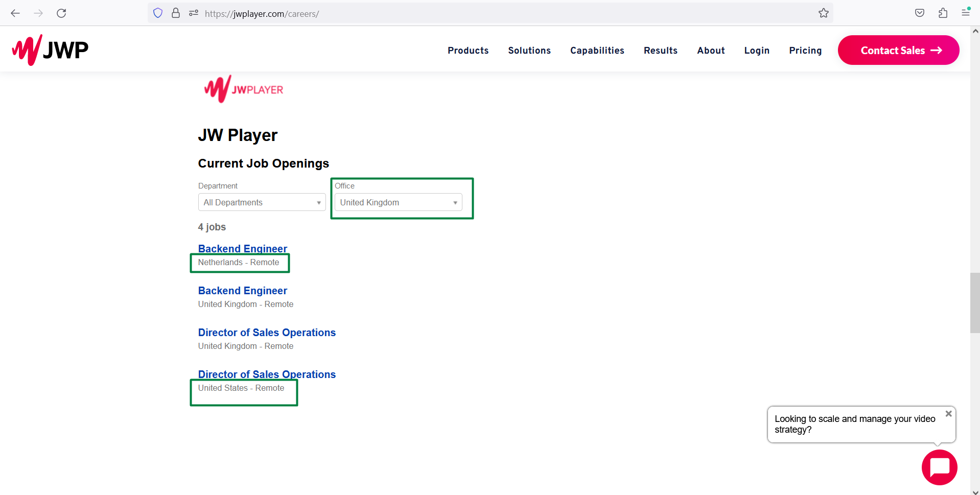
Task: Click the '4 jobs' count text
Action: 212,227
